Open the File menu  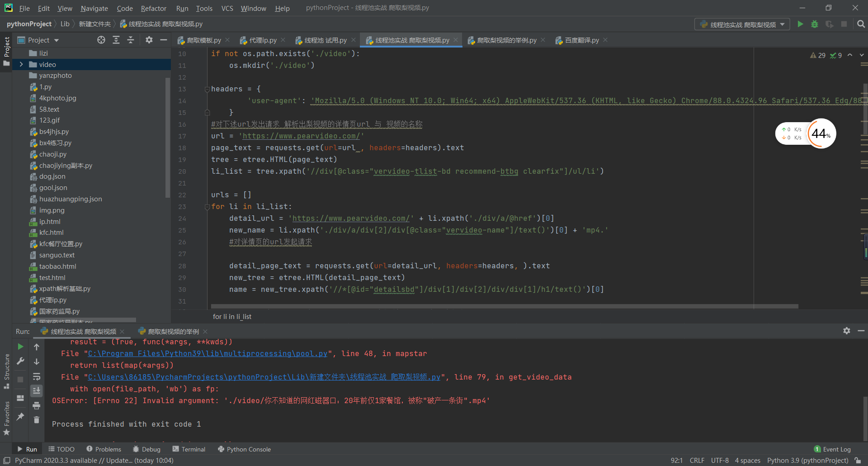24,8
